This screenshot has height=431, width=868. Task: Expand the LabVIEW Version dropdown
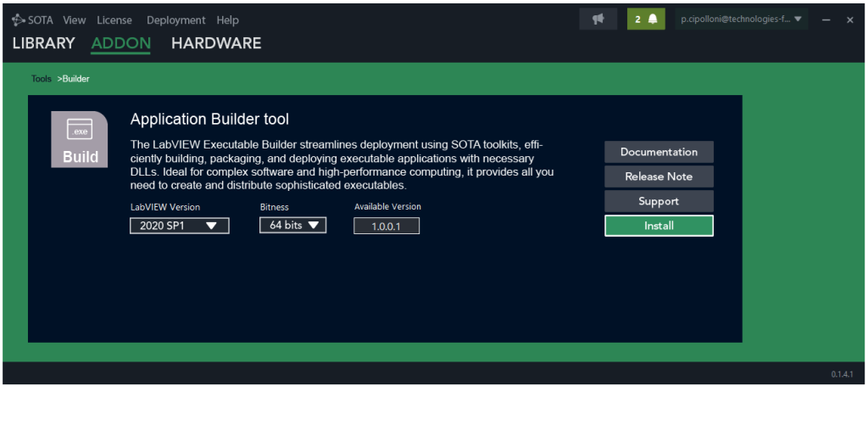pos(179,225)
